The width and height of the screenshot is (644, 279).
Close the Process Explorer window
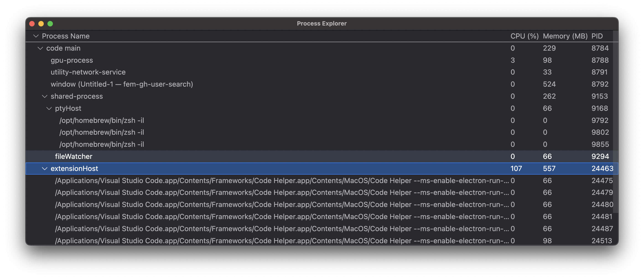(x=32, y=24)
